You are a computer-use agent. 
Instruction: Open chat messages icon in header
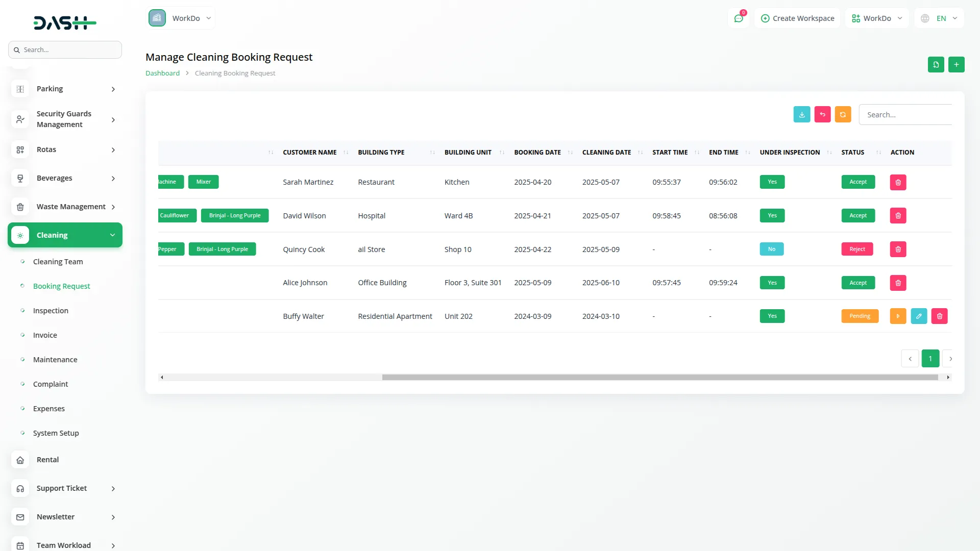coord(738,18)
